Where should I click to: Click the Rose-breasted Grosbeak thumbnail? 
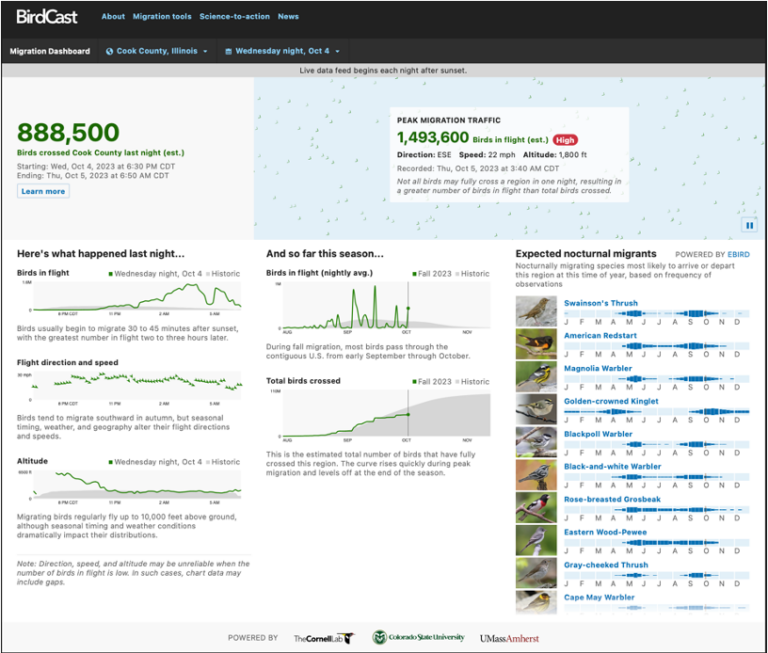point(536,507)
